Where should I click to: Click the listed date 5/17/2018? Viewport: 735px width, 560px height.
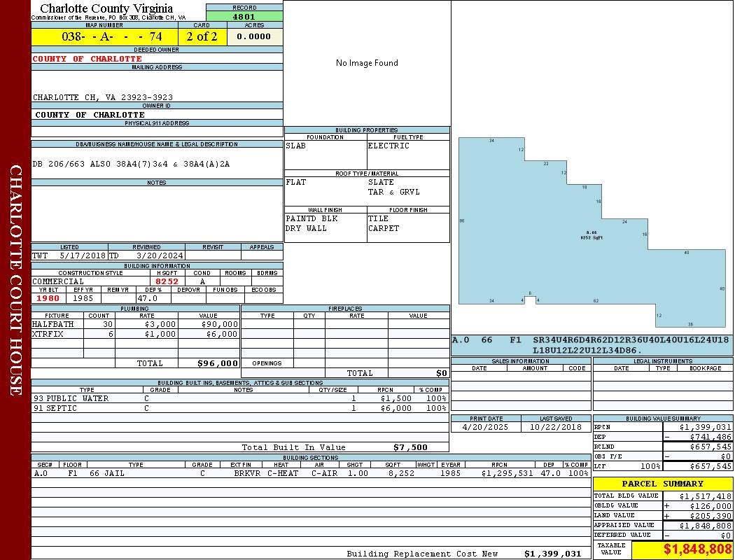pos(83,256)
